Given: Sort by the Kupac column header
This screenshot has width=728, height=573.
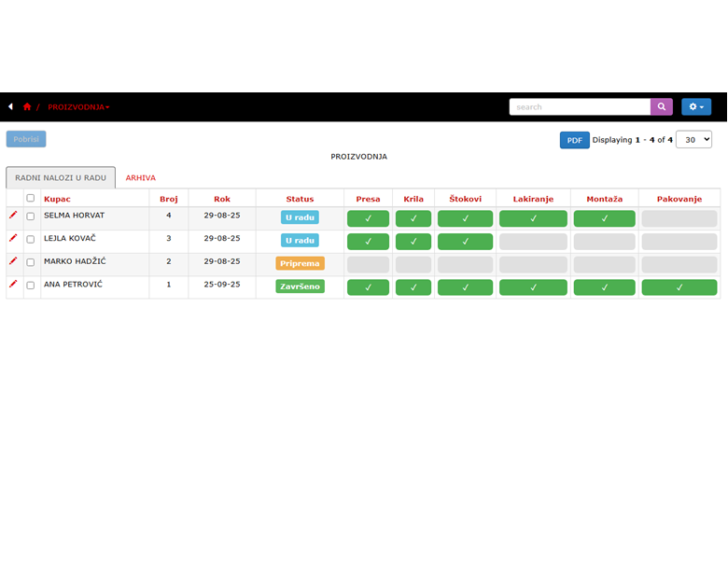Looking at the screenshot, I should click(57, 199).
